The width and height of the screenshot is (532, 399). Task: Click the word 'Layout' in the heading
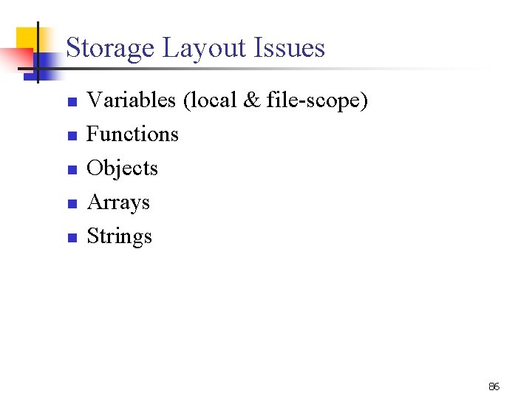point(197,49)
